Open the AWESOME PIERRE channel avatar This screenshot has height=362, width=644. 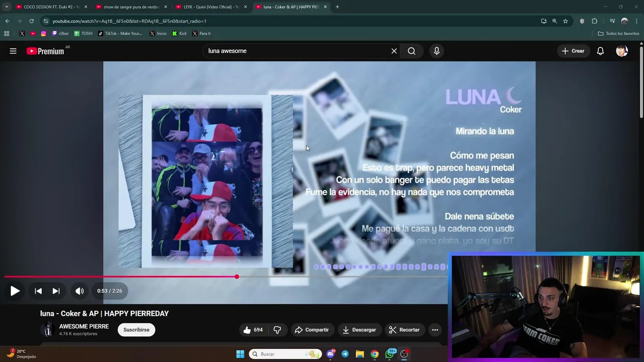[x=48, y=330]
